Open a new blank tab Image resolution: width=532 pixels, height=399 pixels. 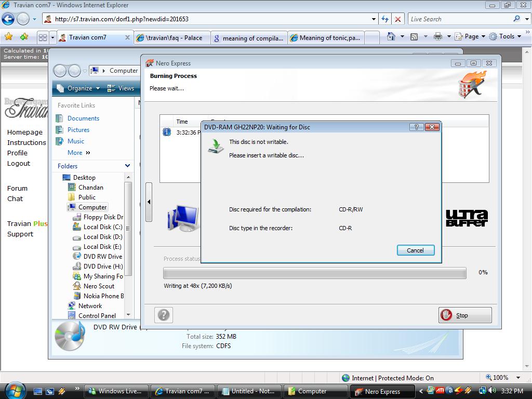372,38
